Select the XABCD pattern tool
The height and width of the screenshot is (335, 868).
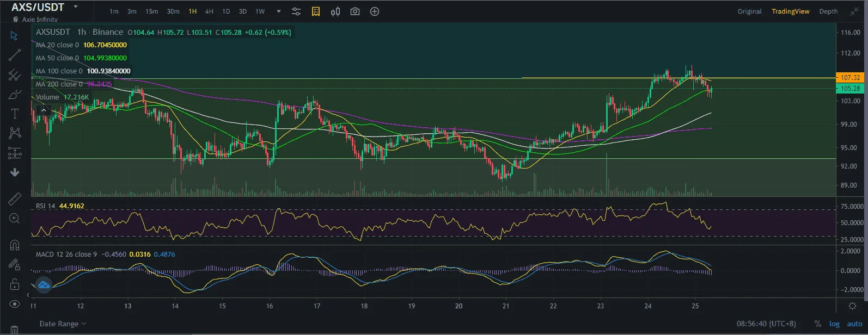14,133
